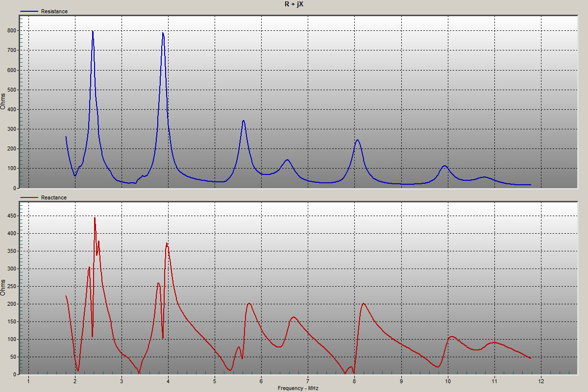
Task: Pick the tallest Resistance peak near 2.4 MHz
Action: [92, 31]
